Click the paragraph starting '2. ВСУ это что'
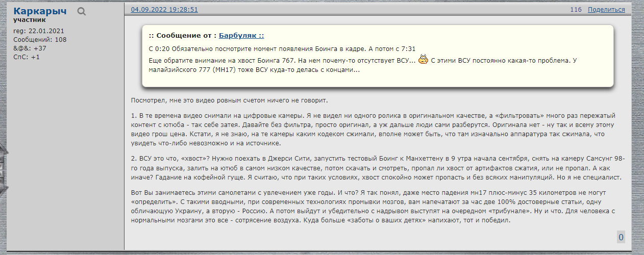 pos(377,169)
